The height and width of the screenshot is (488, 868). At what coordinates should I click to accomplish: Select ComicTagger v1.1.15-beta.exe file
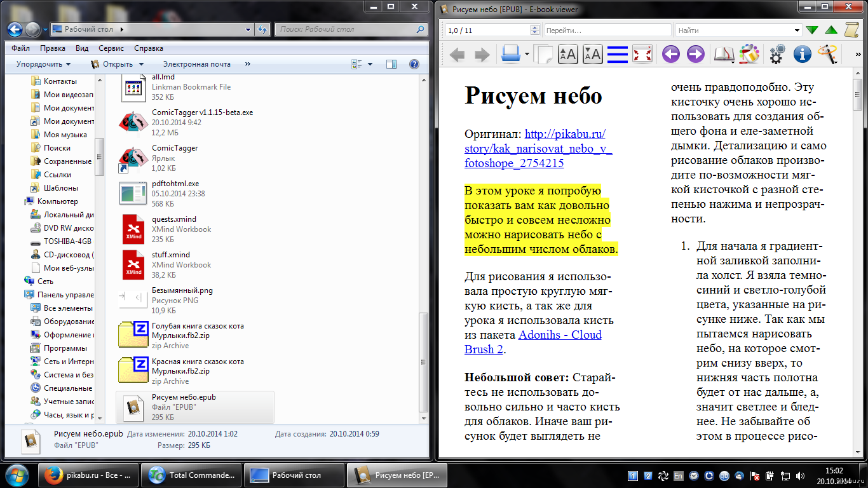(194, 123)
